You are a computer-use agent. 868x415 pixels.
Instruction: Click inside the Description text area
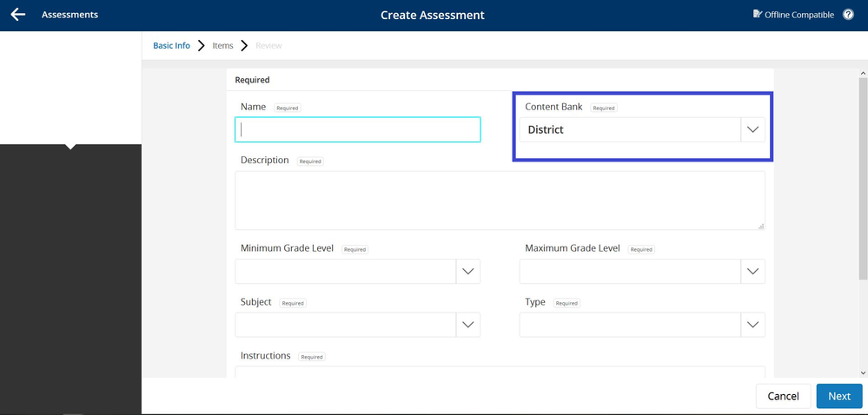[x=500, y=201]
